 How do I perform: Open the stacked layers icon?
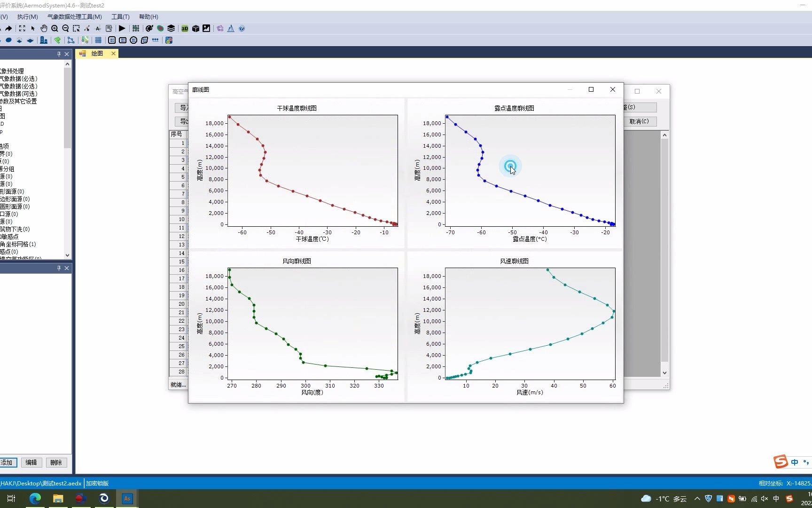tap(171, 29)
